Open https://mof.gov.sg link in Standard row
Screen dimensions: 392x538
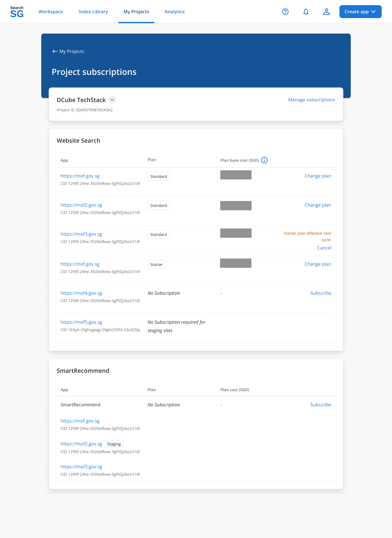(x=80, y=176)
